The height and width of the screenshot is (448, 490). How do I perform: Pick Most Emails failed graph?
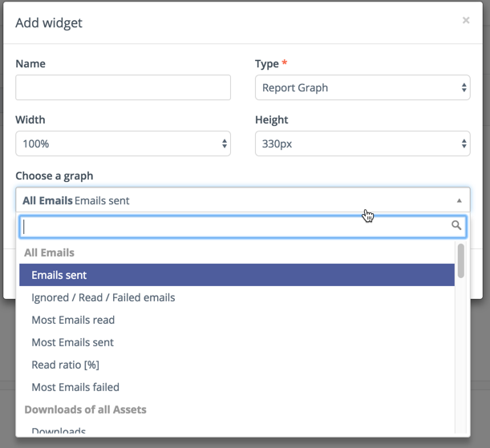75,387
